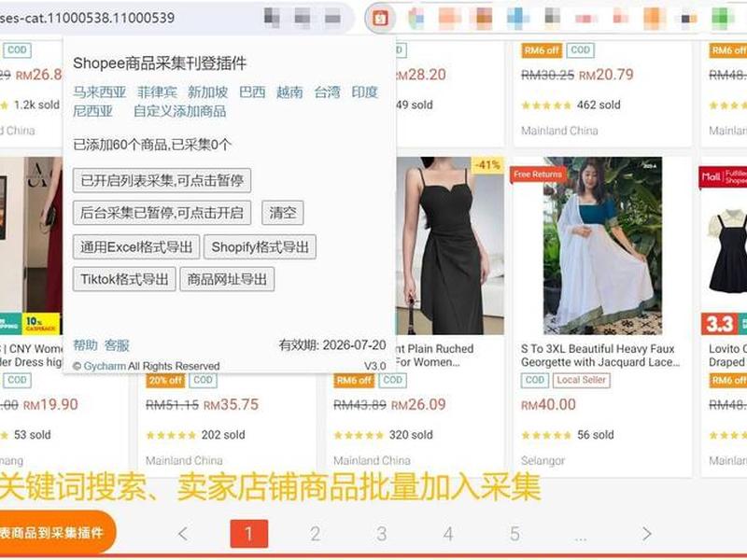Select 菲律宾 site link
Viewport: 747px width, 560px height.
coord(157,91)
